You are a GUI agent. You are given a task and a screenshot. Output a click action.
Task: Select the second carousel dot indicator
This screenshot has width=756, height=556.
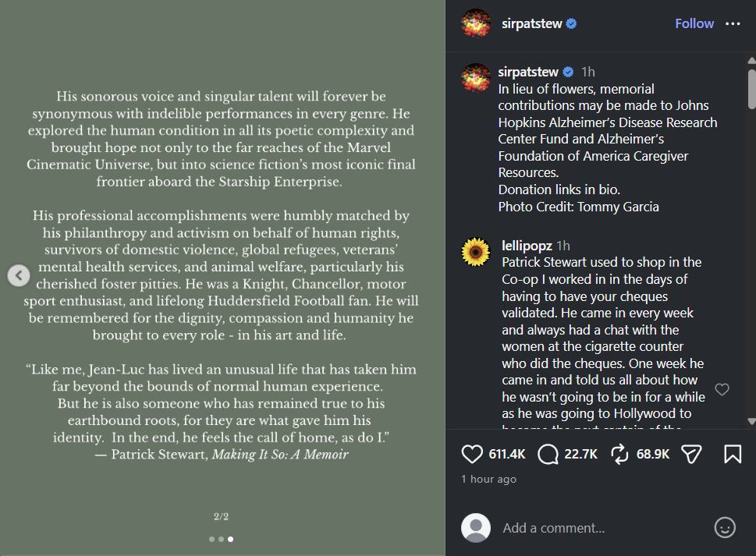click(221, 539)
